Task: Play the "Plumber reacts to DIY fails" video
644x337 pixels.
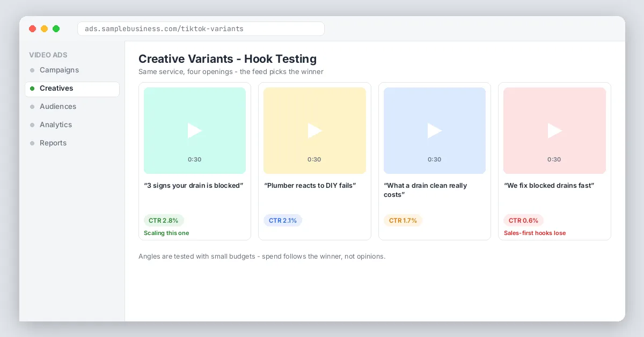Action: pyautogui.click(x=314, y=130)
